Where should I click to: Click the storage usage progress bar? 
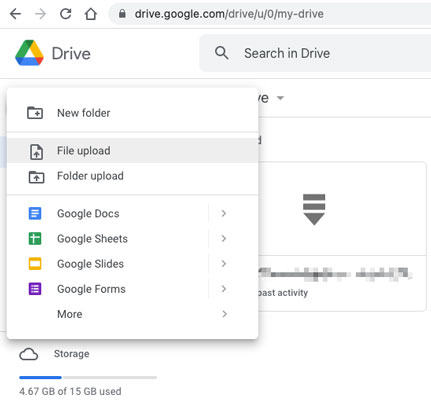88,377
